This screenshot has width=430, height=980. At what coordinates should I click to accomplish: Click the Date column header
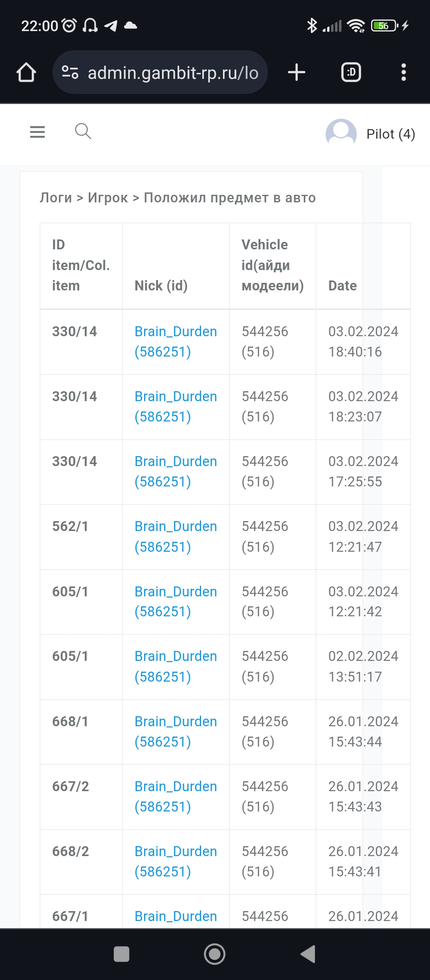(x=342, y=286)
